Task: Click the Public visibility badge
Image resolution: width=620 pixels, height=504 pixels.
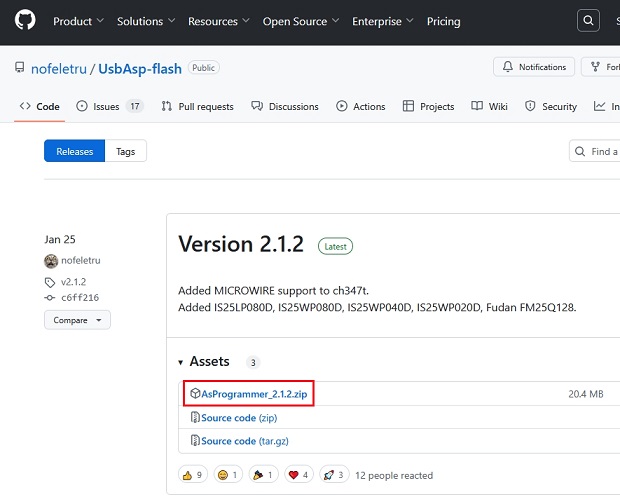Action: pyautogui.click(x=203, y=68)
